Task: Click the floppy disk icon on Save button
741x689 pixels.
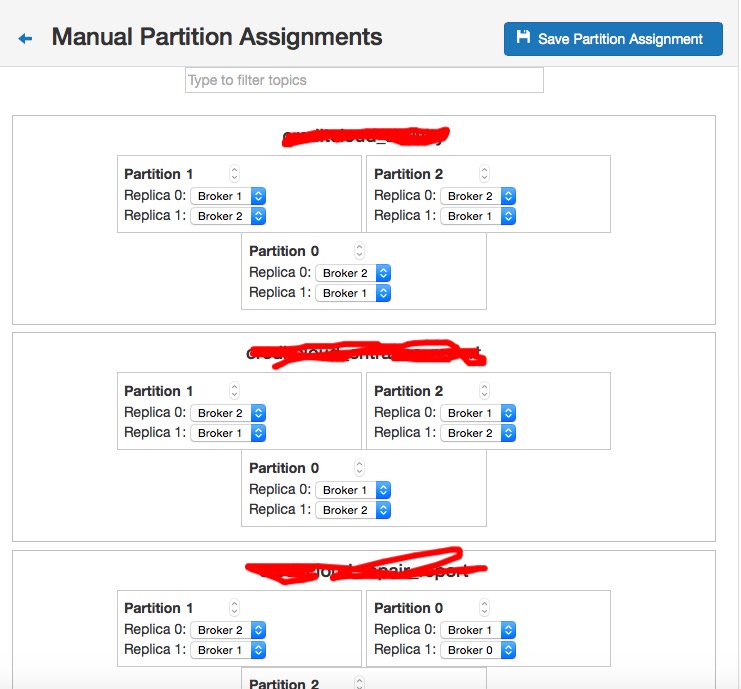Action: 523,38
